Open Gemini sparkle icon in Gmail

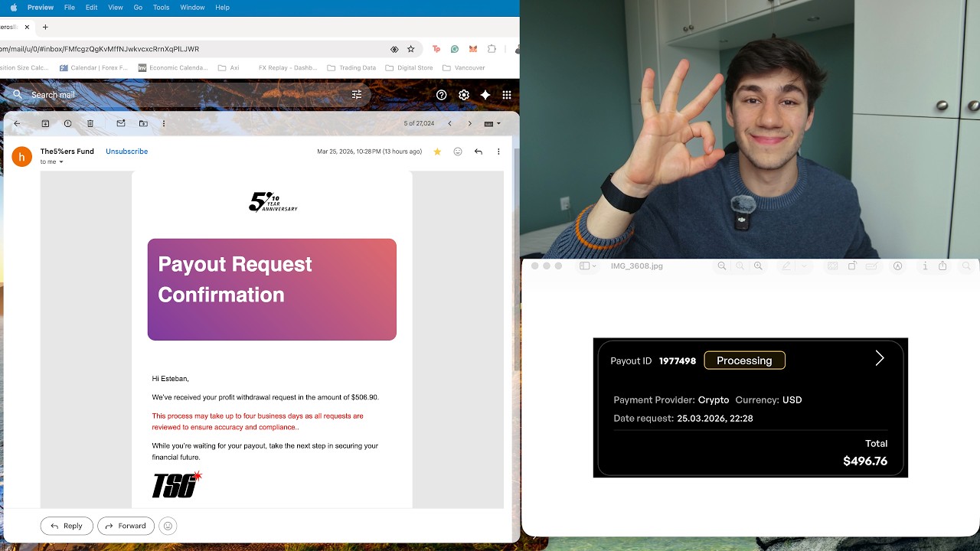(x=485, y=95)
